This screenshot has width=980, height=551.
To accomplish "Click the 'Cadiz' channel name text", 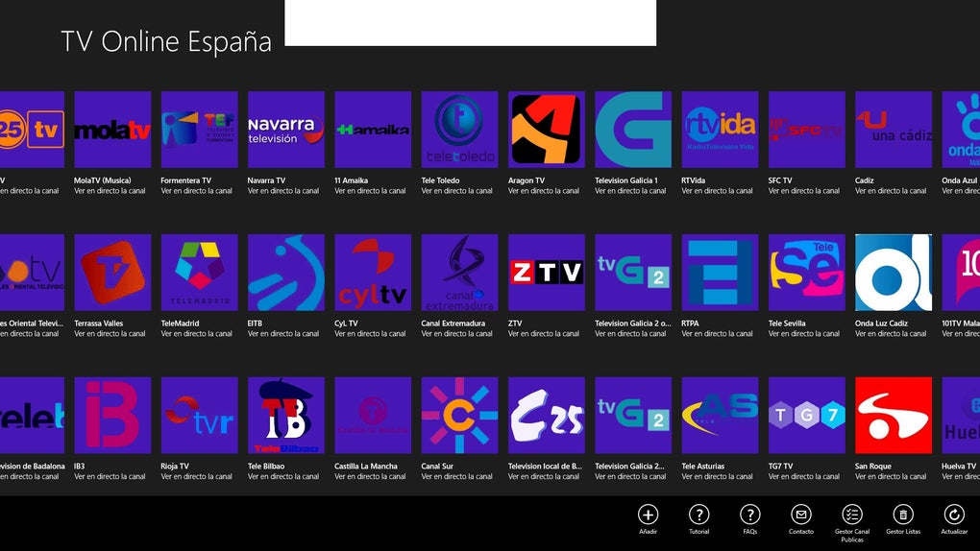I will (865, 180).
